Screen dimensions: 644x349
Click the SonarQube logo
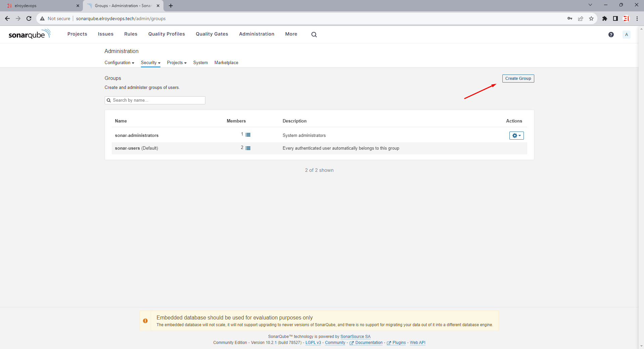pyautogui.click(x=30, y=34)
